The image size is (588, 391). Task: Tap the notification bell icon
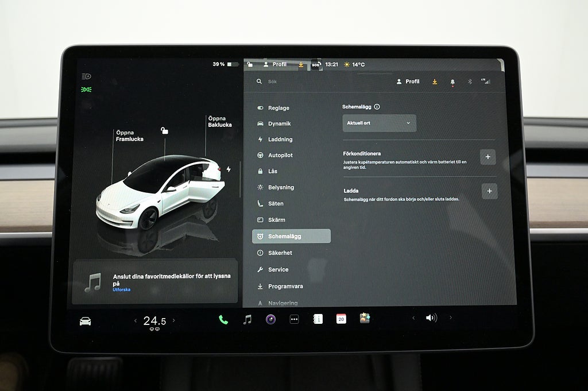click(452, 82)
